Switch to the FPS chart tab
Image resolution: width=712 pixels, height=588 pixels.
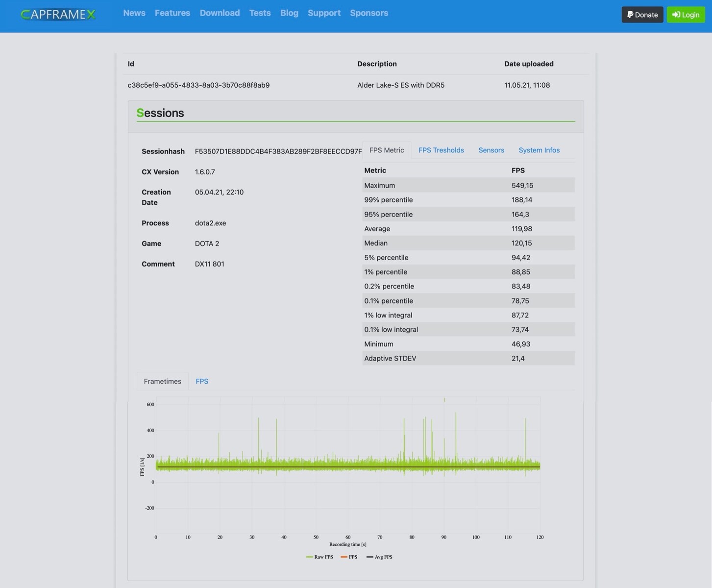point(202,381)
